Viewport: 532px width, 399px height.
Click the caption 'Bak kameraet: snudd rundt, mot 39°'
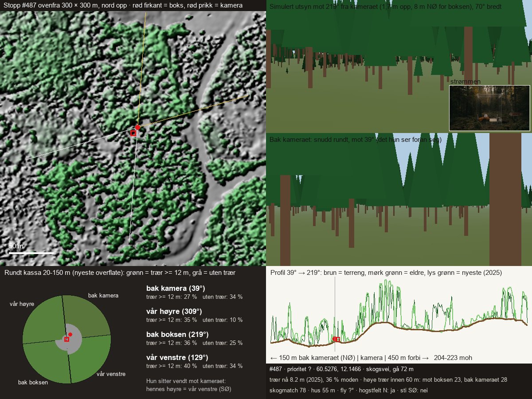click(322, 140)
